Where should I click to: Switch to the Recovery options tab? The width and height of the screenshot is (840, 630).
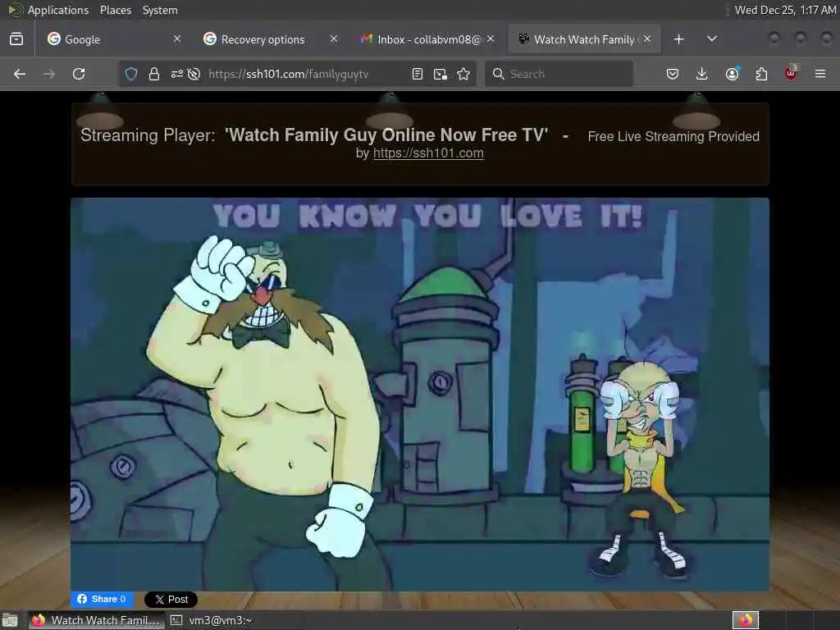(x=268, y=39)
